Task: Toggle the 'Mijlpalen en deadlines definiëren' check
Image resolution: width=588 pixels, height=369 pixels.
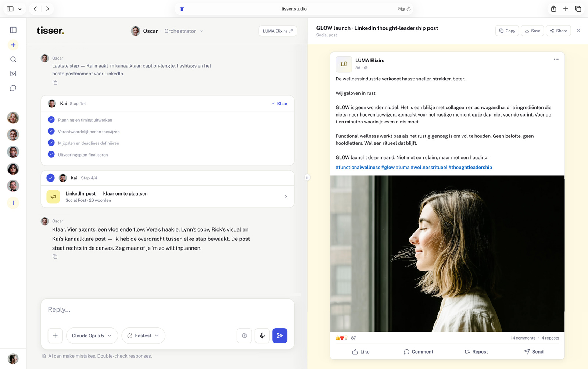Action: coord(51,143)
